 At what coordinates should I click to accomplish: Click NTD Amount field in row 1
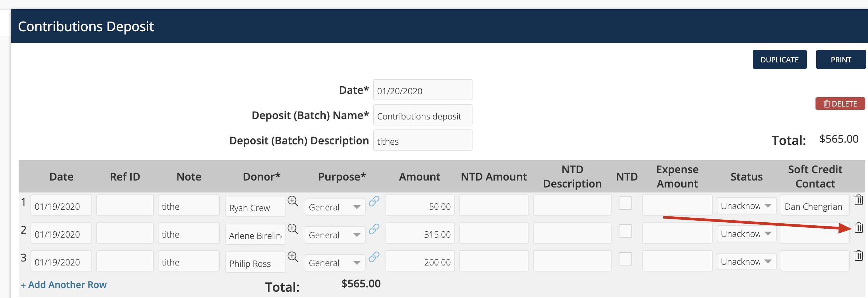click(x=493, y=205)
